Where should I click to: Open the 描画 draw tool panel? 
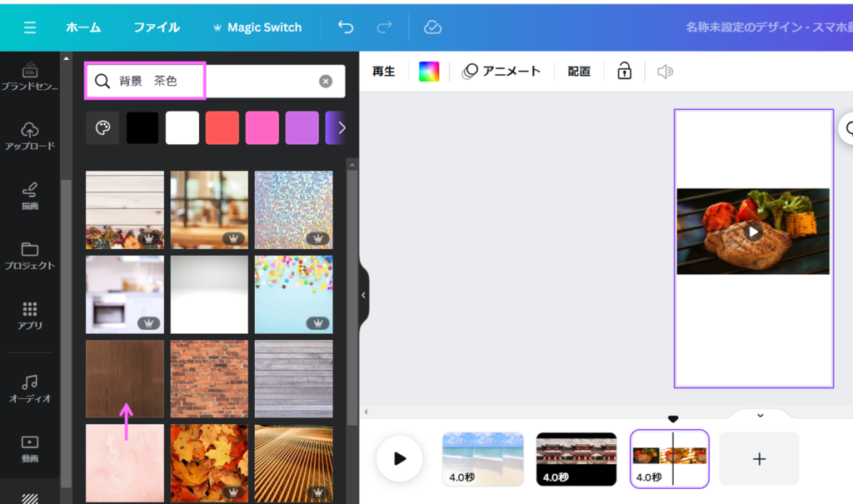(x=30, y=196)
